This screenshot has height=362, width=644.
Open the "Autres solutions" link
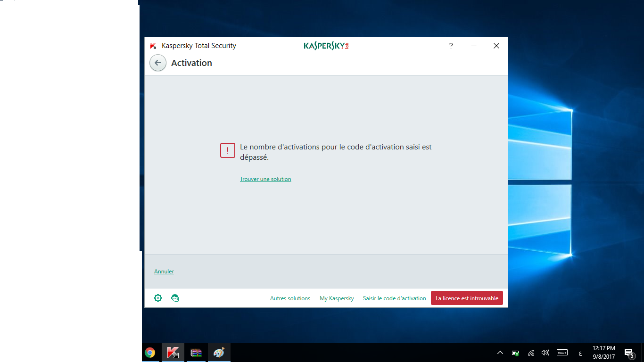pos(290,298)
